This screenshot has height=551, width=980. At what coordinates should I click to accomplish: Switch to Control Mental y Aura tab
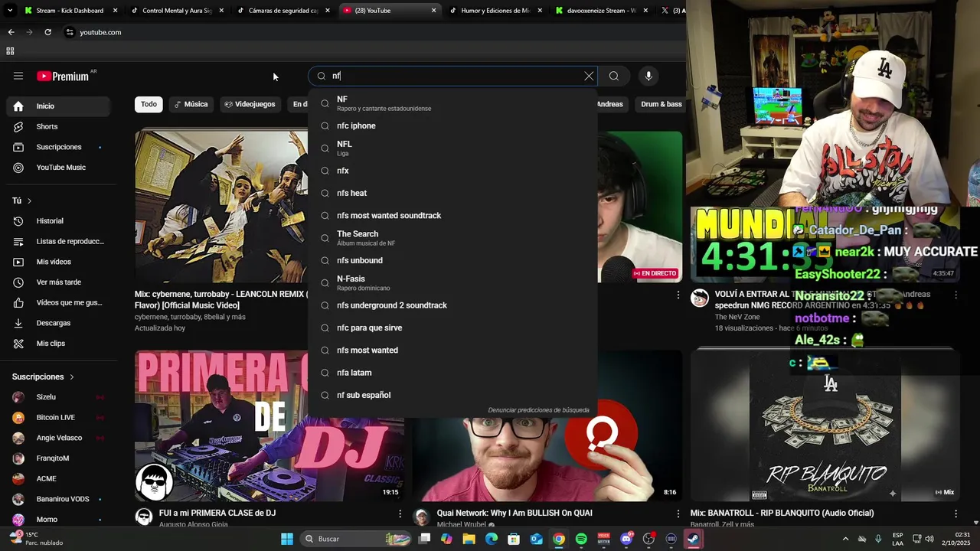[177, 11]
